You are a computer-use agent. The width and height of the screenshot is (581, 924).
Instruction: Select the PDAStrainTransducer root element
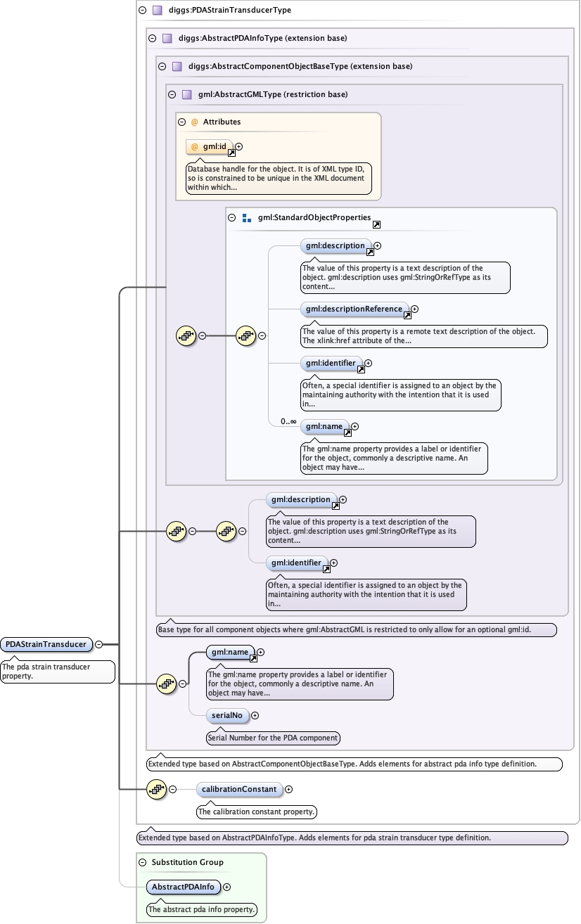46,643
